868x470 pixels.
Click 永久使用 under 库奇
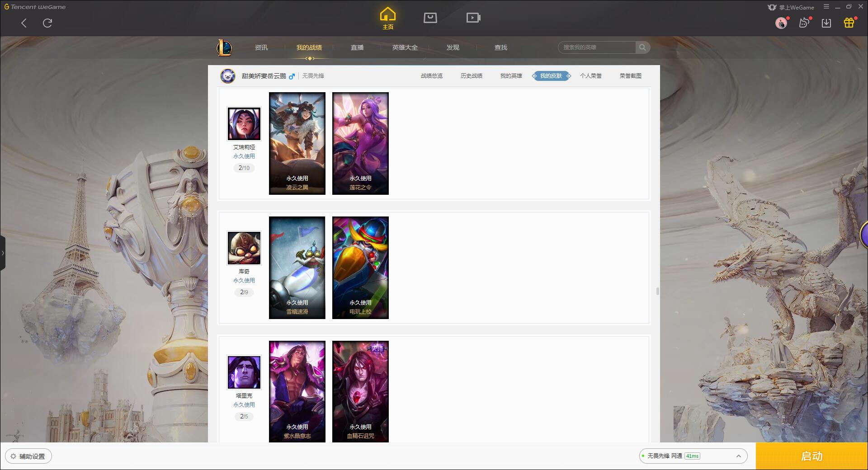click(x=244, y=281)
